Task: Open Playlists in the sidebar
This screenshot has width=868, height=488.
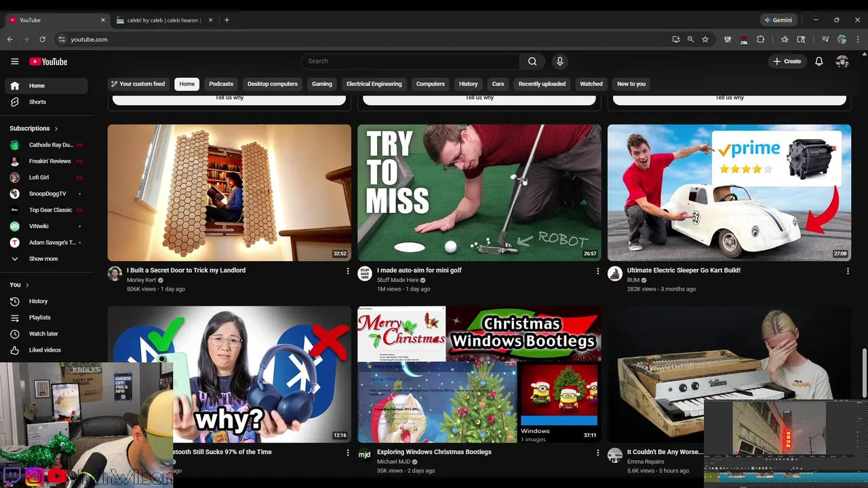Action: pos(46,317)
